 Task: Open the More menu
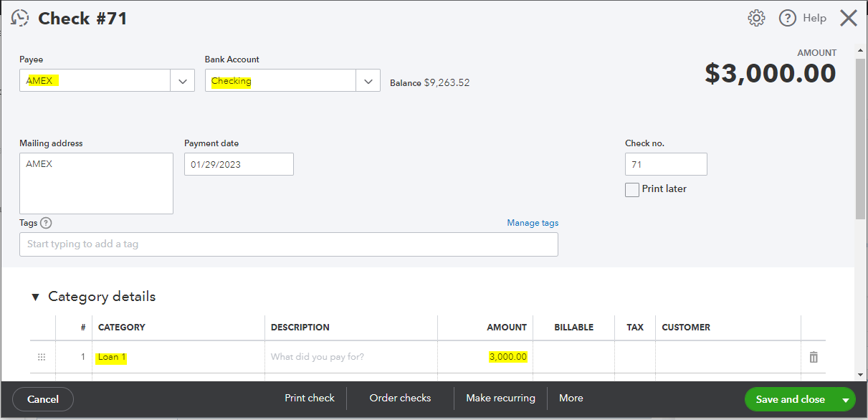pos(571,398)
